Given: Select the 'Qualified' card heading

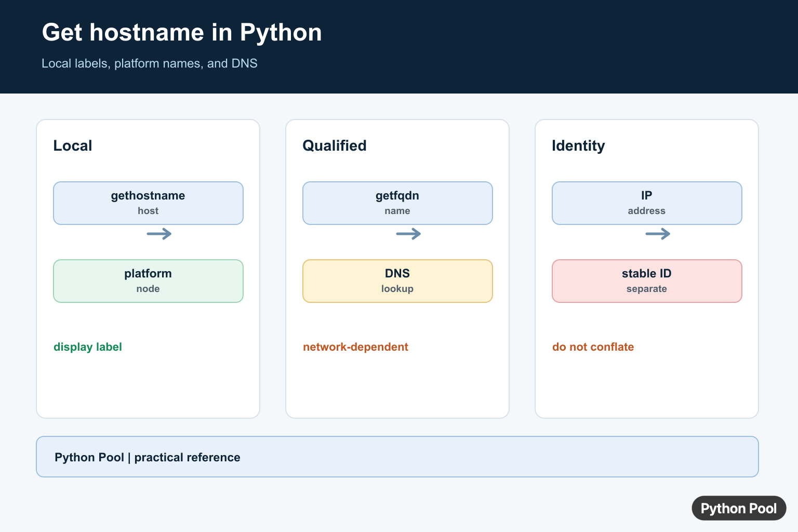Looking at the screenshot, I should click(335, 145).
